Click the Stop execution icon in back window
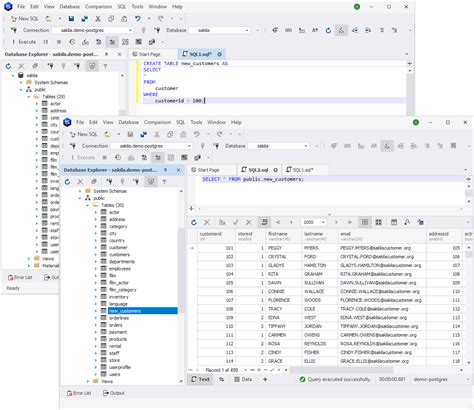The height and width of the screenshot is (410, 474). (59, 42)
